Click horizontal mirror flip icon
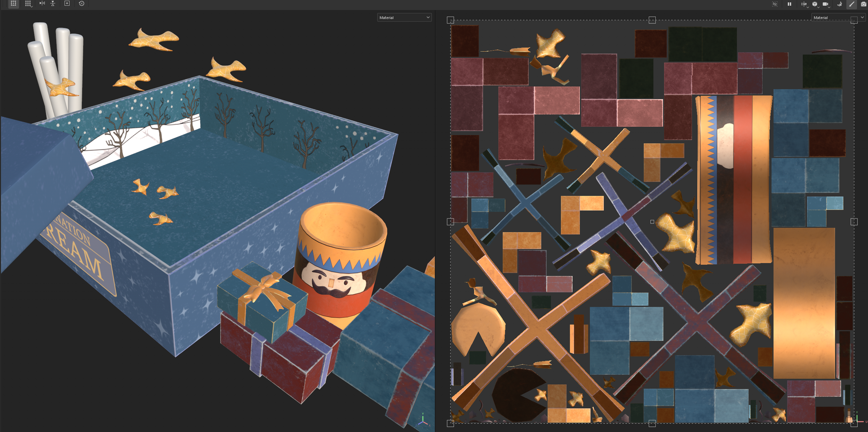 coord(42,3)
